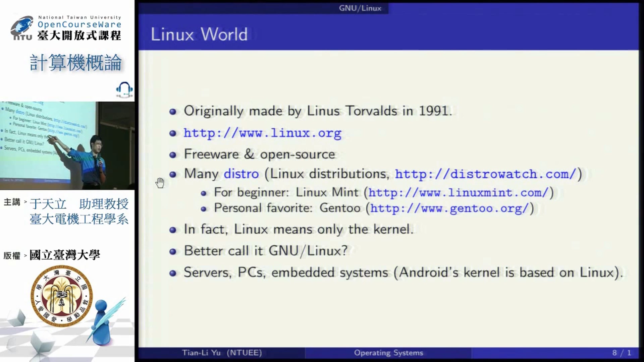Open the www.gentoo.org link
The image size is (644, 362).
tap(449, 208)
